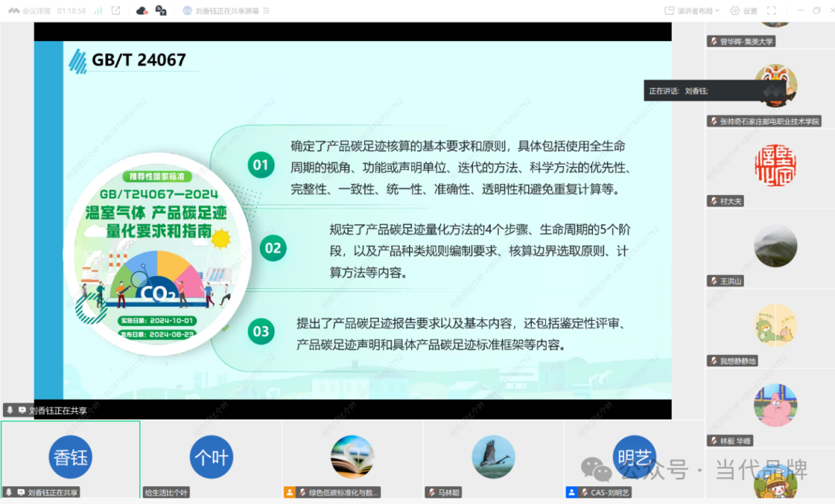Click the meeting timer 01:18:58
The height and width of the screenshot is (504, 835).
(72, 11)
